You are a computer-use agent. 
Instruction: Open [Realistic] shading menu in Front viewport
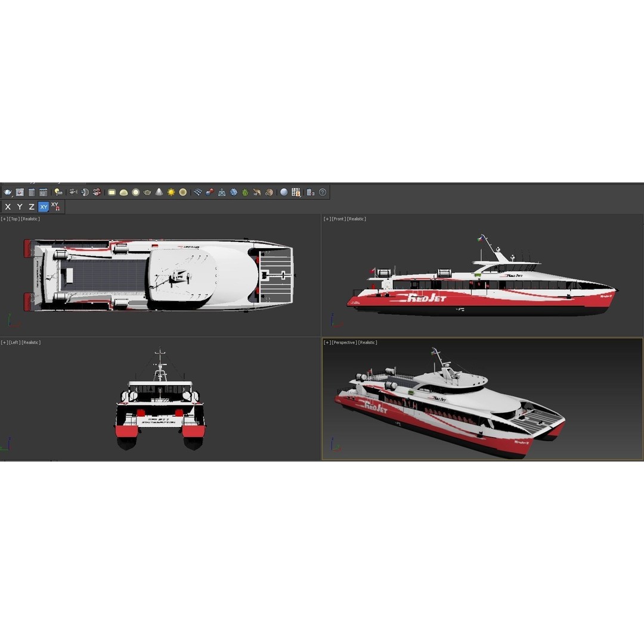click(x=357, y=219)
